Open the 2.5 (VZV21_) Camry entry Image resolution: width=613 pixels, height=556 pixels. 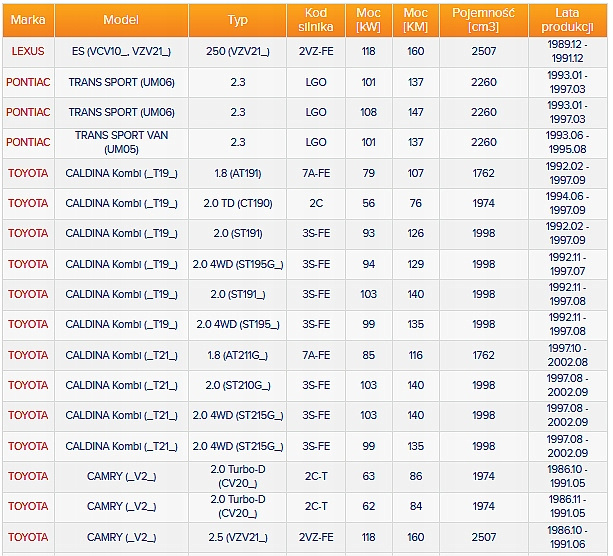[x=238, y=537]
